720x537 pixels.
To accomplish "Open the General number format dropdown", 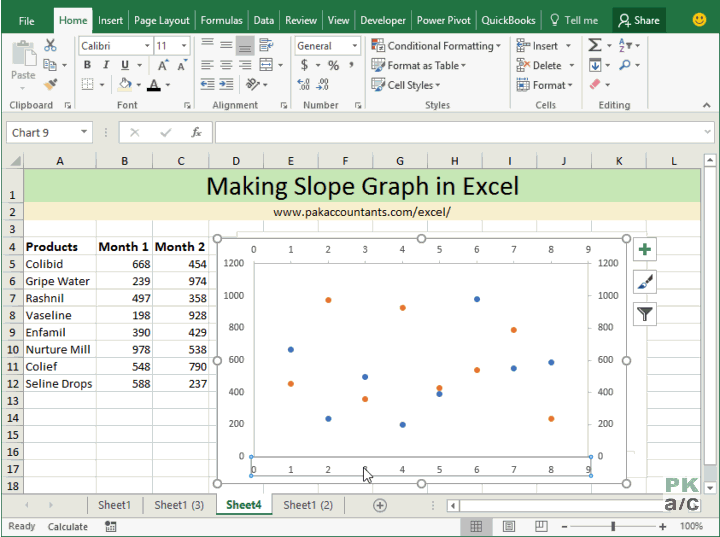I will 354,45.
